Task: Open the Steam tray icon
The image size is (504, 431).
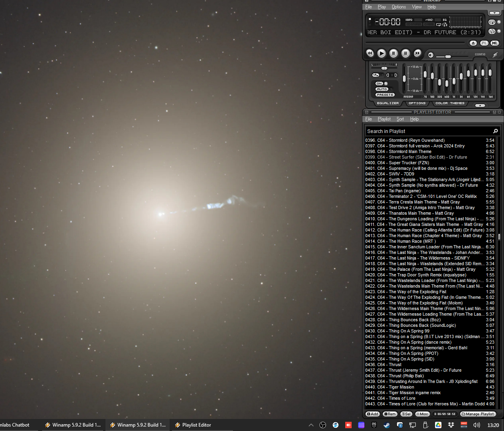Action: [x=387, y=425]
